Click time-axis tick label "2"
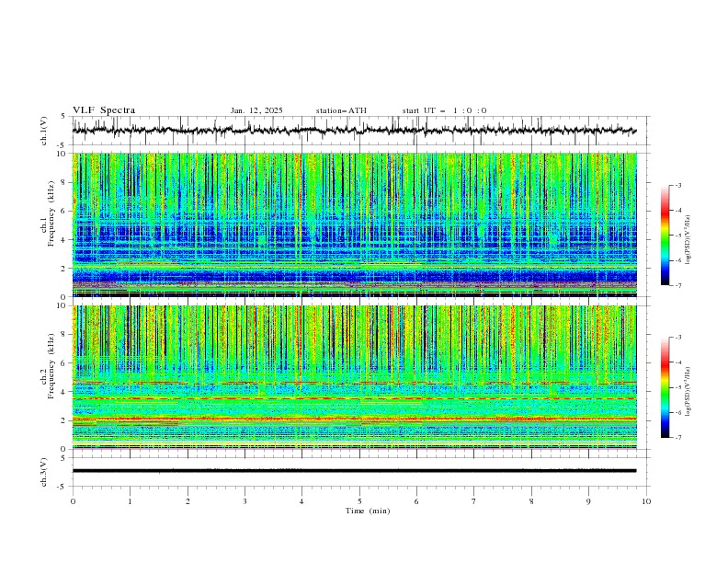This screenshot has height=563, width=728. pyautogui.click(x=188, y=501)
